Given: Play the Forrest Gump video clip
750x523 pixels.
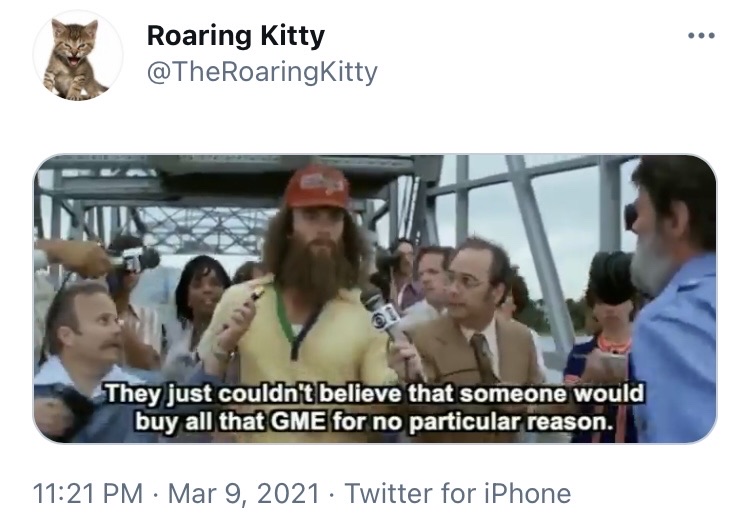Looking at the screenshot, I should [375, 299].
